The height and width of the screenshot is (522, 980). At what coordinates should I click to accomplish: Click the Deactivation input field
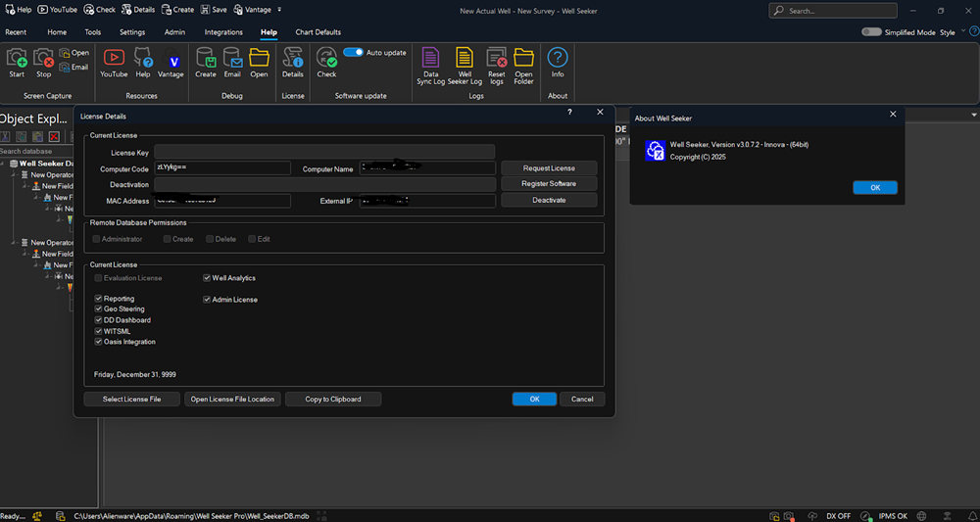[x=325, y=185]
